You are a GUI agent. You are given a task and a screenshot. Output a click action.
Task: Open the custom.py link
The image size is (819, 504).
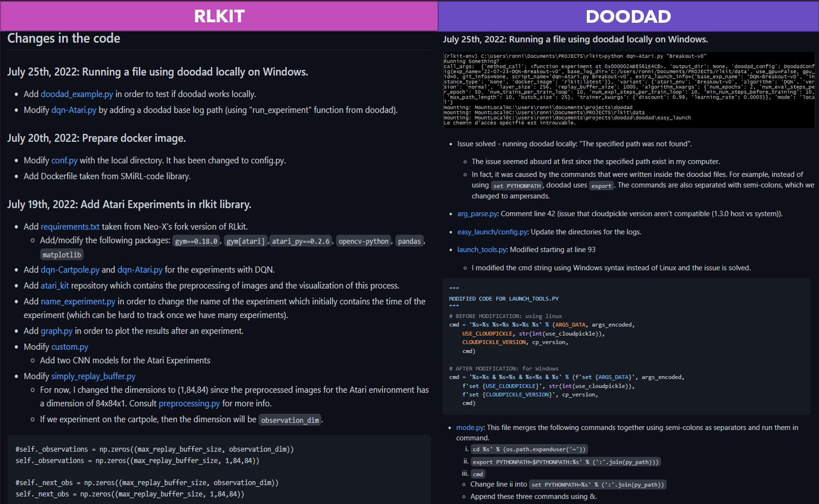coord(69,347)
